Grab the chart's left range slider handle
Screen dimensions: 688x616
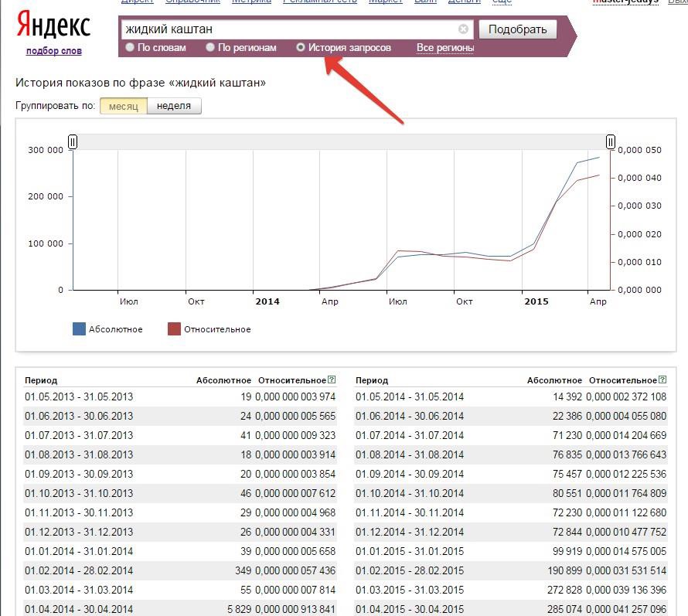73,141
